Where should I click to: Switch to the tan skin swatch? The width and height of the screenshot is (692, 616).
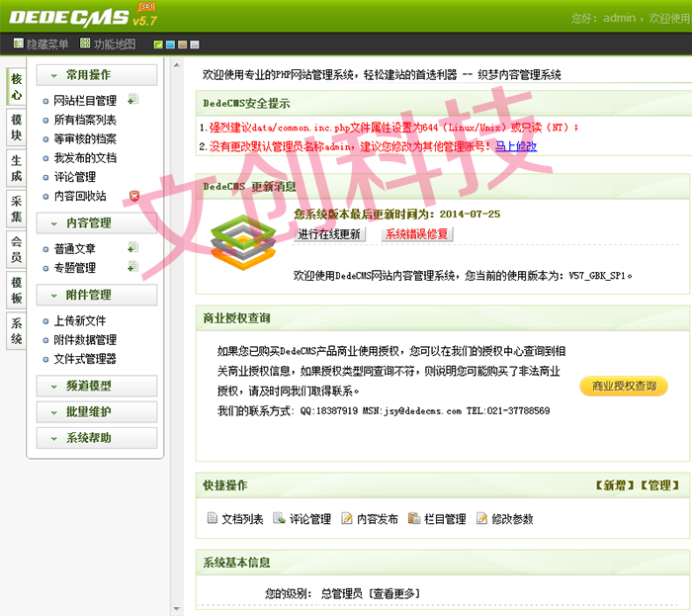pos(182,44)
